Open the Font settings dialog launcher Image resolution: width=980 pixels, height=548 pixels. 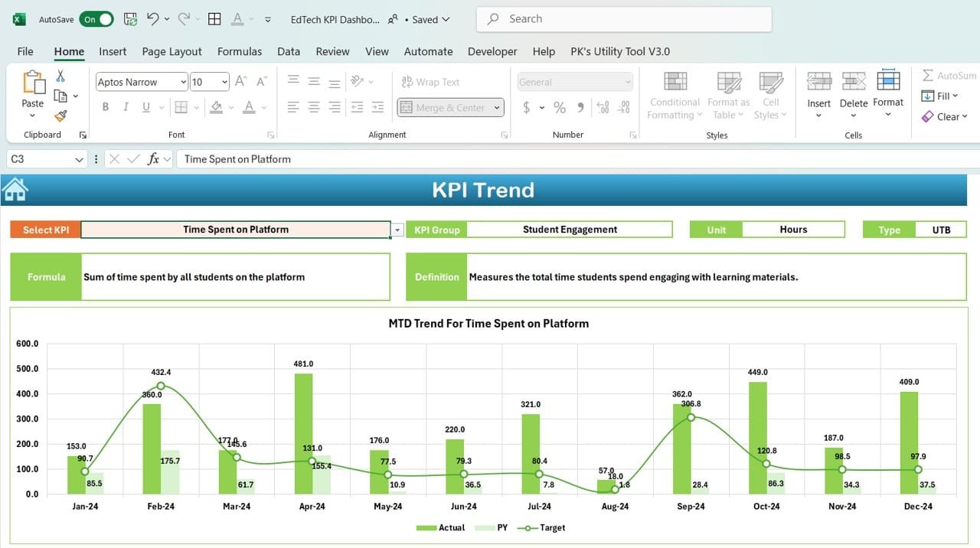coord(270,135)
